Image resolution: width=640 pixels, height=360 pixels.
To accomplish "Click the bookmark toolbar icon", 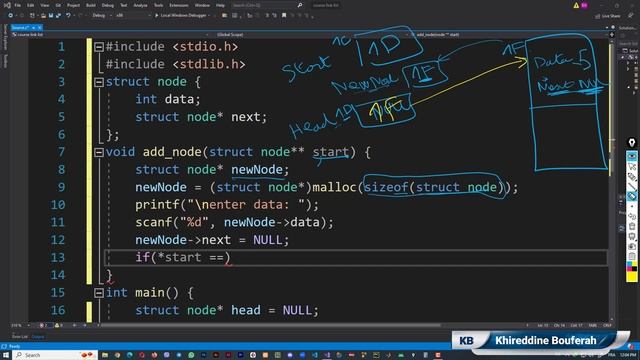I will tap(284, 16).
